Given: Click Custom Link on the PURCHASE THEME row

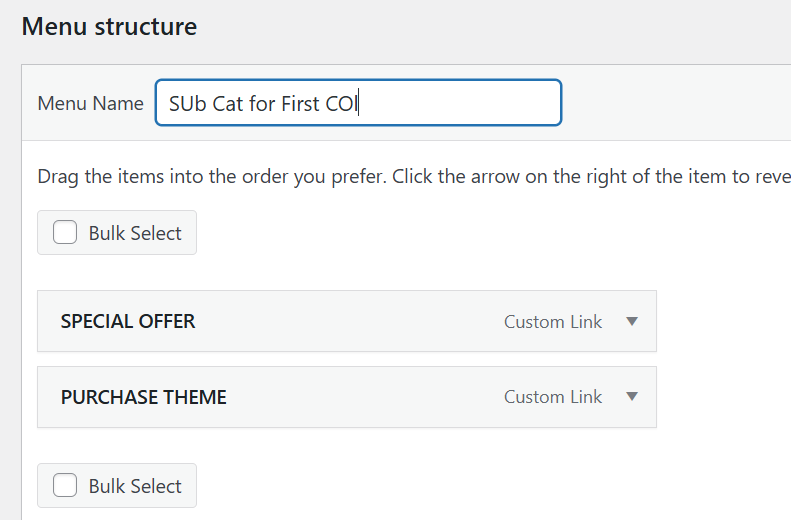Looking at the screenshot, I should coord(553,397).
